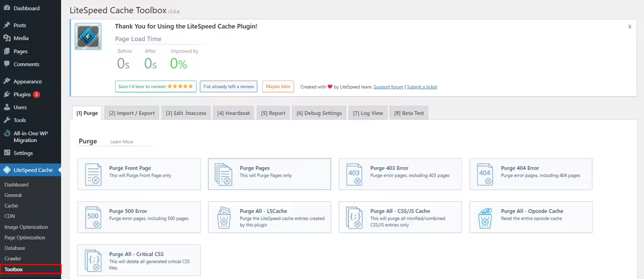The height and width of the screenshot is (279, 644).
Task: Dismiss the thank-you banner with X
Action: click(x=630, y=26)
